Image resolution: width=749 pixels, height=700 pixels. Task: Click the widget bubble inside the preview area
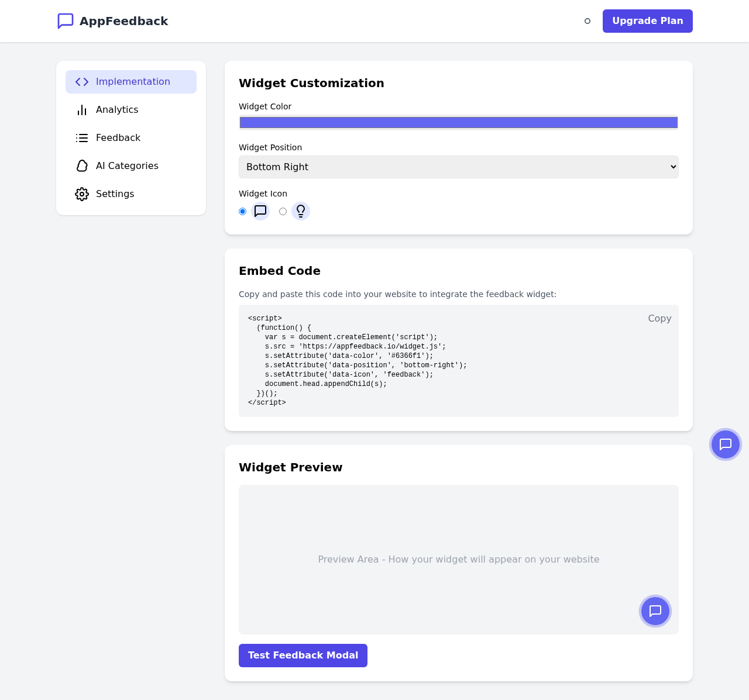(655, 611)
